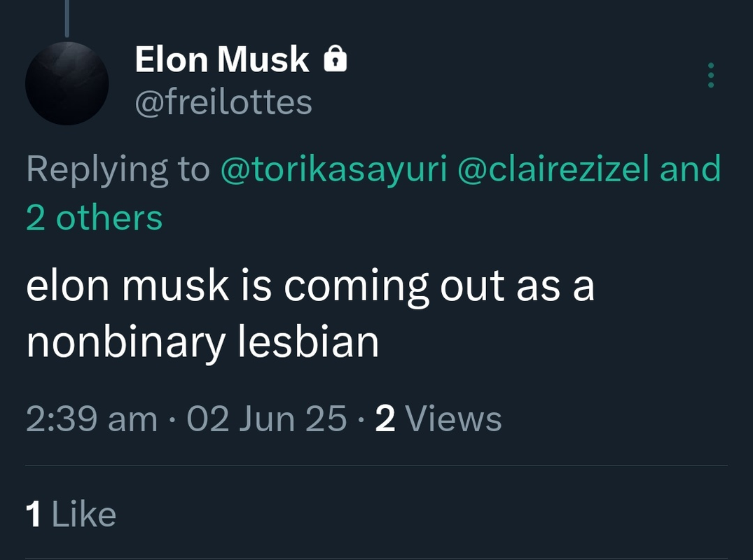Click the 'Replying to' label text
This screenshot has width=753, height=560.
[x=118, y=170]
